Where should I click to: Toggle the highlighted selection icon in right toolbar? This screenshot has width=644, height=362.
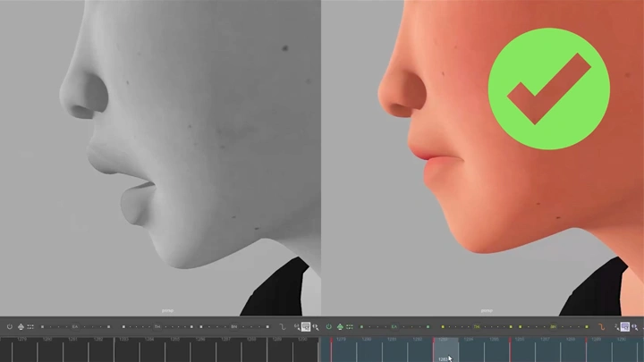pos(624,327)
